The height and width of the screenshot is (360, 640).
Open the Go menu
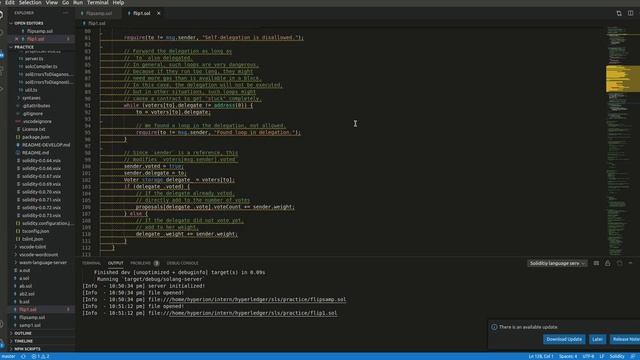[x=65, y=2]
